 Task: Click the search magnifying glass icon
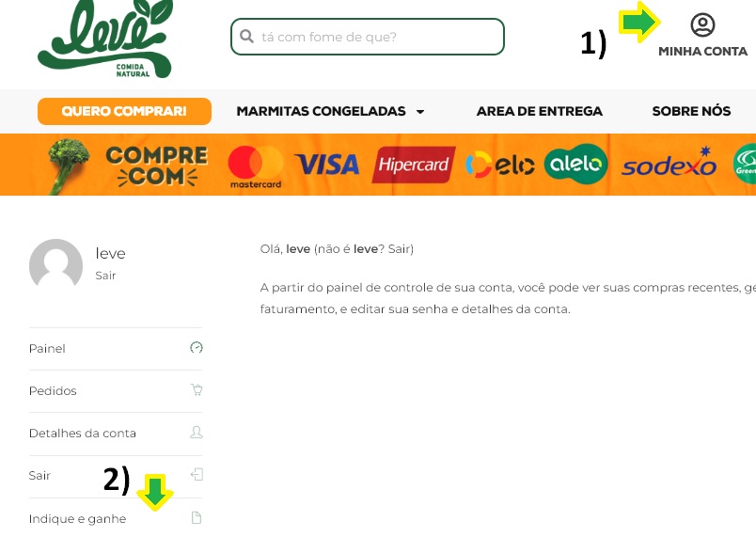[x=247, y=37]
